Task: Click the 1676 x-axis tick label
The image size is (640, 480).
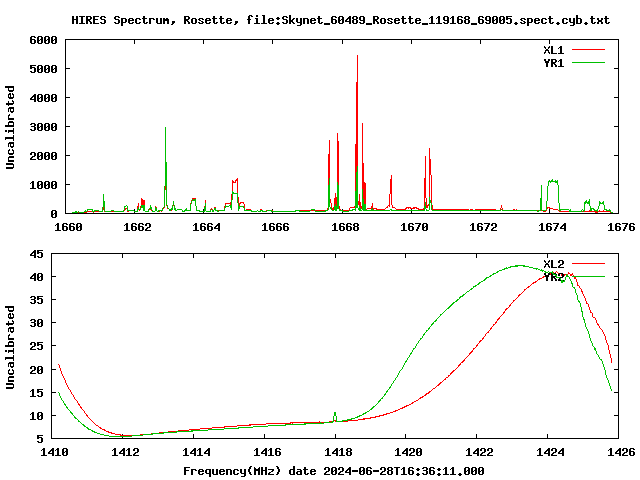Action: point(621,227)
